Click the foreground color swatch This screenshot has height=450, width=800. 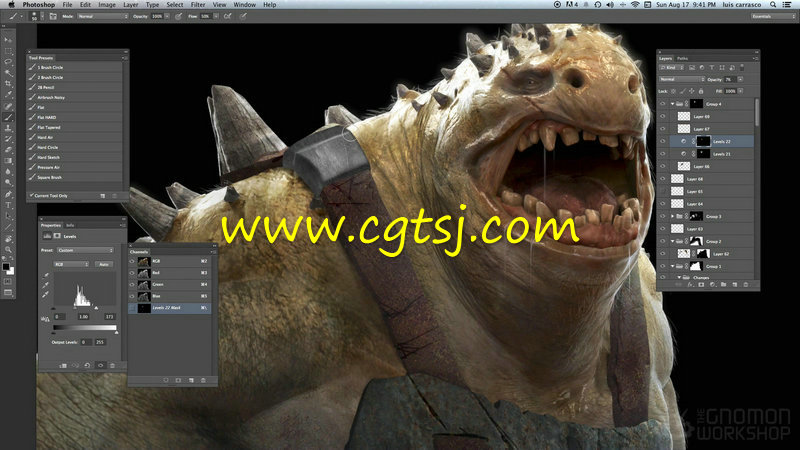coord(6,266)
